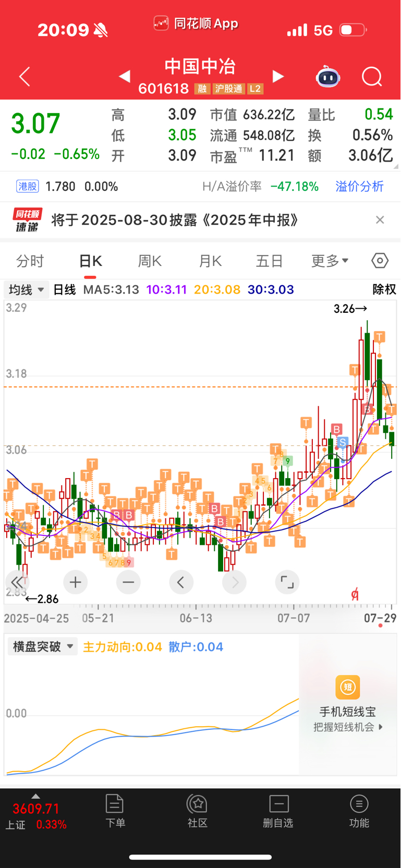The width and height of the screenshot is (401, 868).
Task: Open 溢价分析 premium analysis link
Action: pyautogui.click(x=360, y=186)
